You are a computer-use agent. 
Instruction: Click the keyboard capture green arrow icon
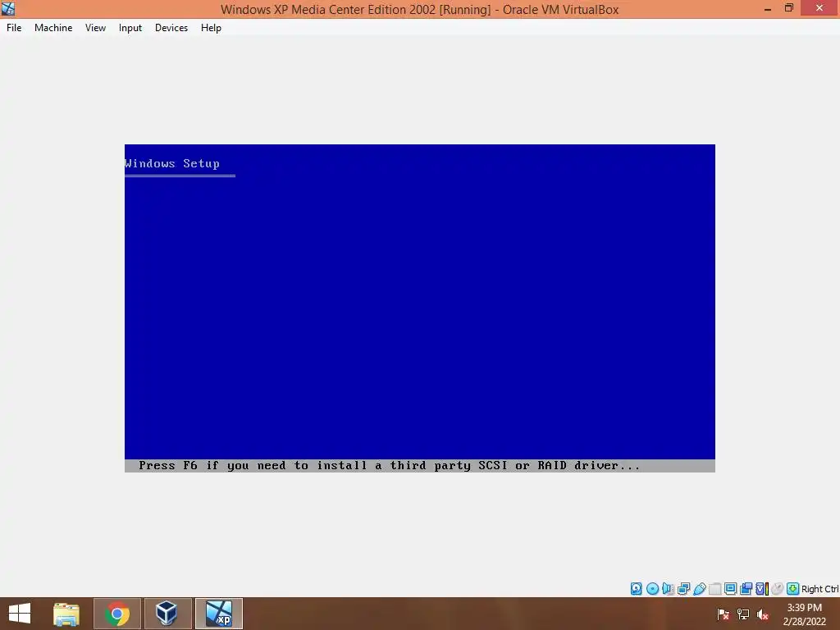(x=793, y=589)
